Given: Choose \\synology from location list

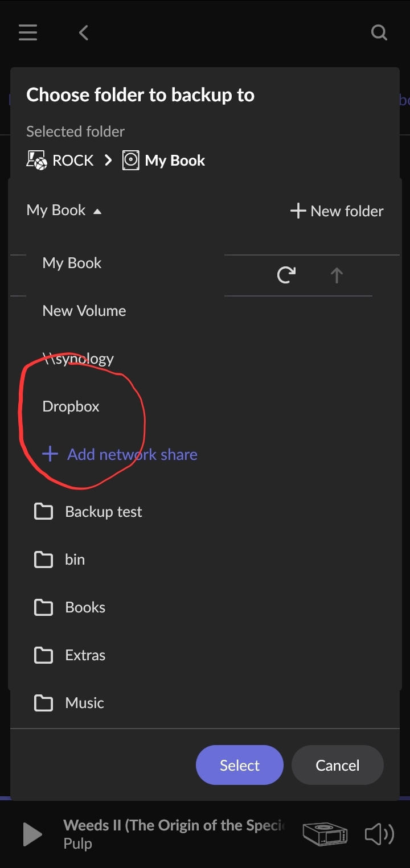Looking at the screenshot, I should click(x=79, y=359).
